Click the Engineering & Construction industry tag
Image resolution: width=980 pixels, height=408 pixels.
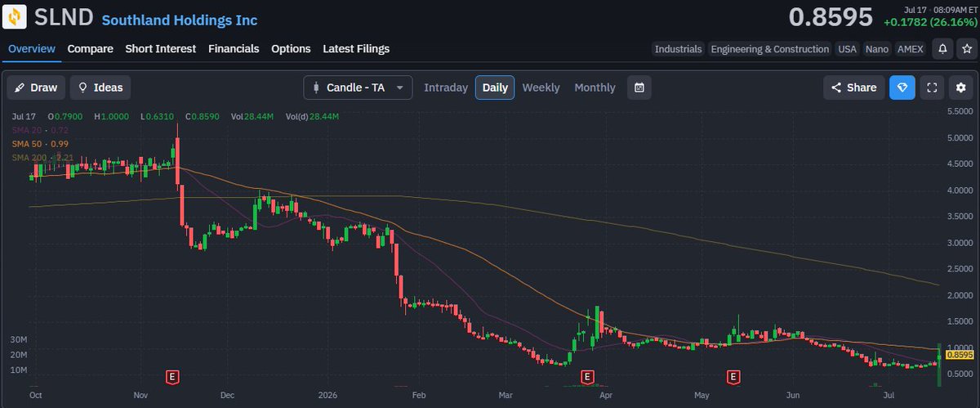point(769,49)
